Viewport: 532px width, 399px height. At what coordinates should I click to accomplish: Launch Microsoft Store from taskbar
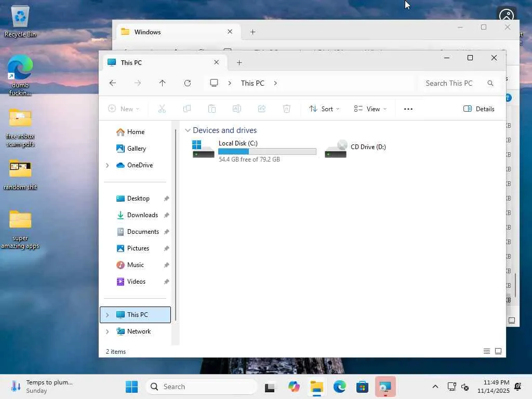tap(362, 387)
